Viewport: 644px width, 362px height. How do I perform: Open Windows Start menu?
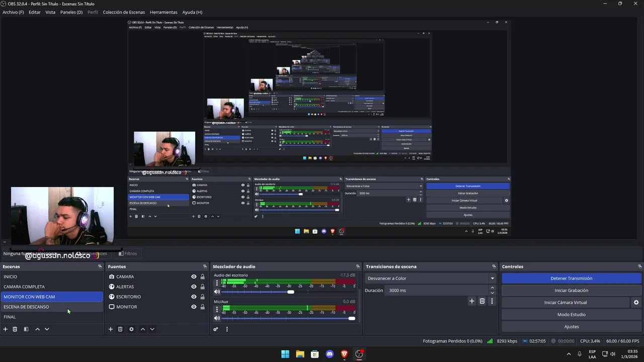[285, 354]
